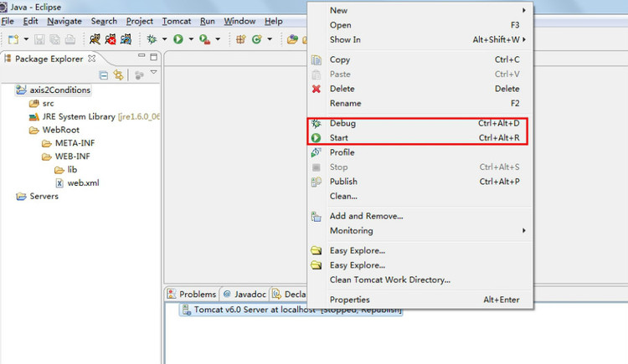Close the Package Explorer tab
The image size is (628, 364).
pos(92,59)
